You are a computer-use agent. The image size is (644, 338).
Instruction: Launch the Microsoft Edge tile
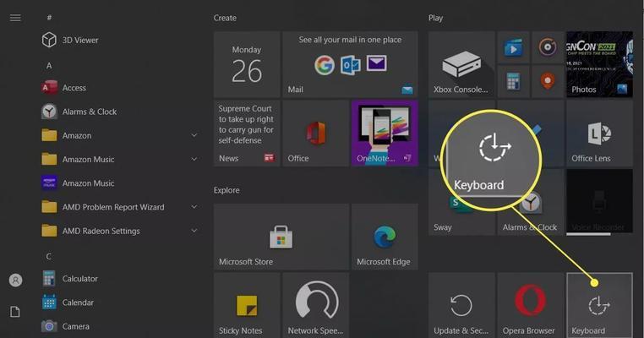[x=385, y=237]
